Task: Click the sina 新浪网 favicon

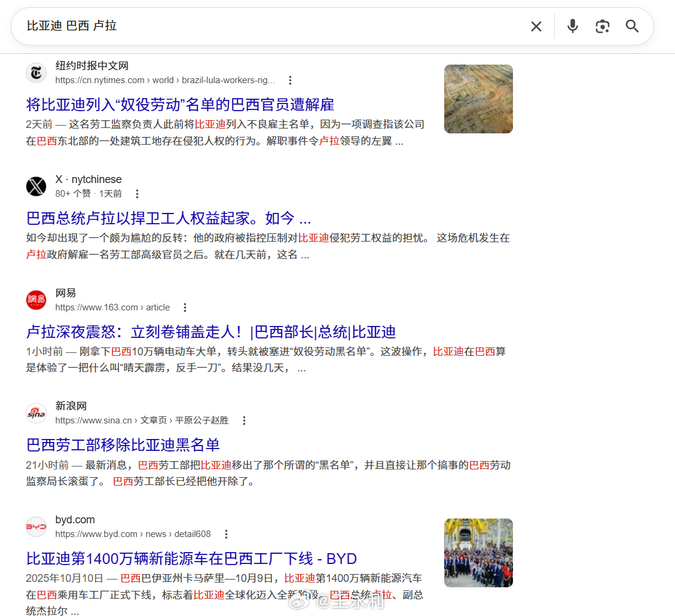Action: [36, 413]
